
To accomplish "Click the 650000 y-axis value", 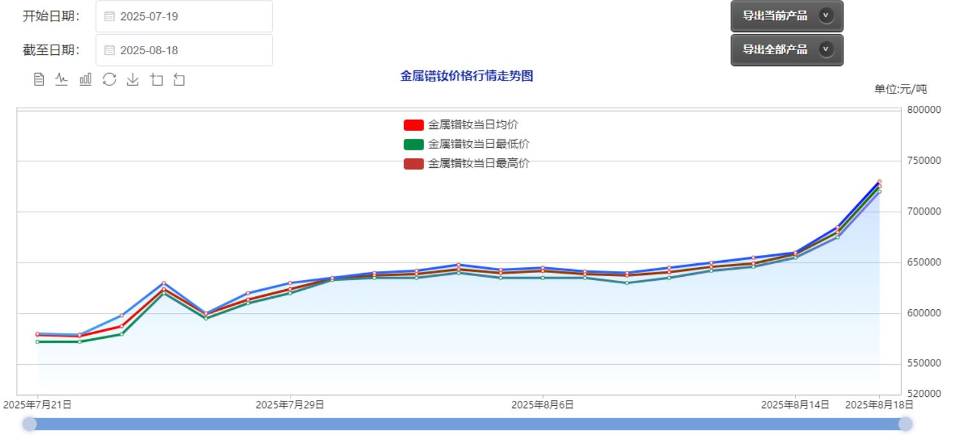I will pos(924,263).
